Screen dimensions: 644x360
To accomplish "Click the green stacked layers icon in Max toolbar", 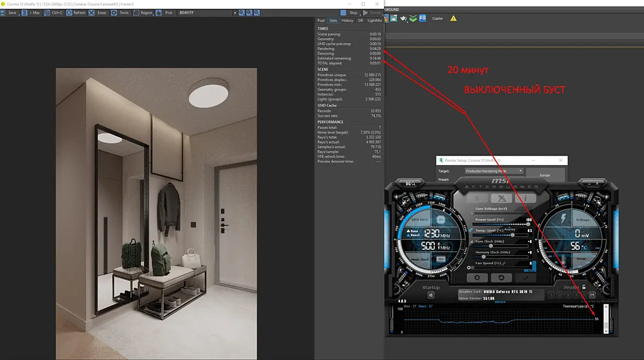I will 413,19.
